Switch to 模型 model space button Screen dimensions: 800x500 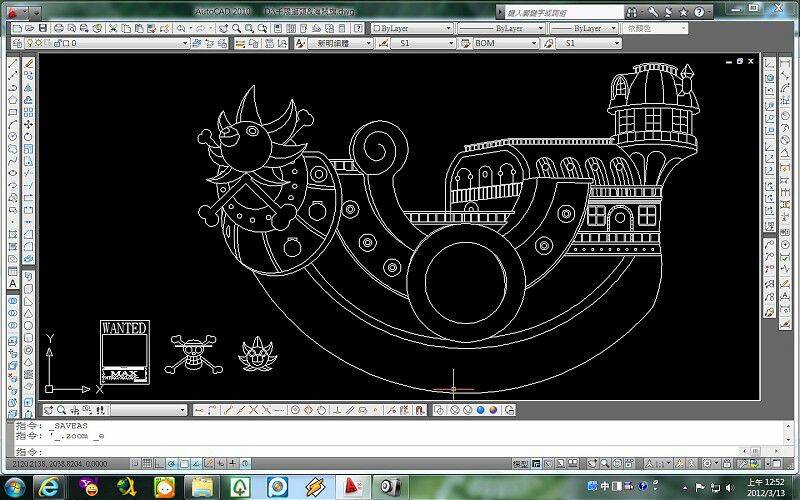pos(520,464)
